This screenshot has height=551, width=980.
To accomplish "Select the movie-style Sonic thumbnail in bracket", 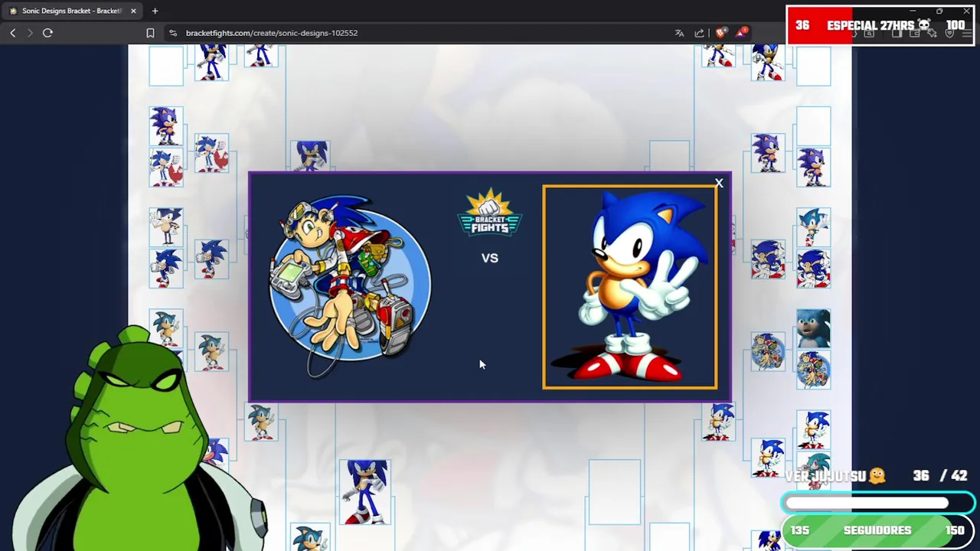I will (813, 328).
